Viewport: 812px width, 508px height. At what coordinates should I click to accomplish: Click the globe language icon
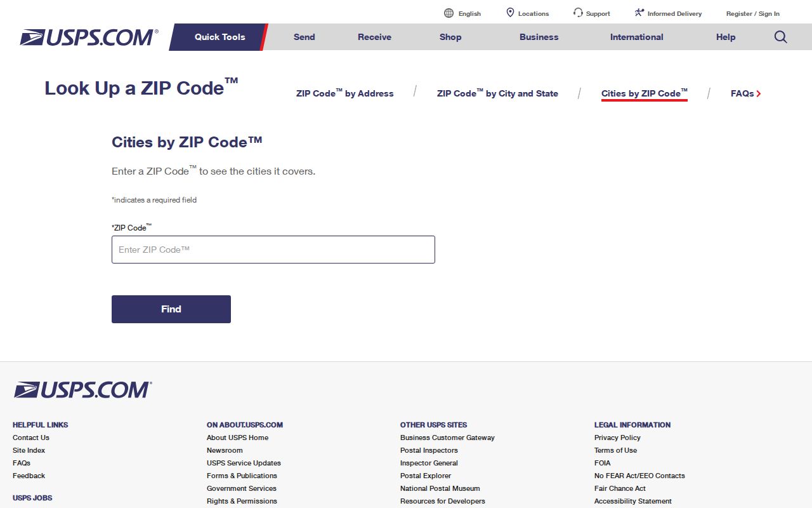[x=449, y=13]
